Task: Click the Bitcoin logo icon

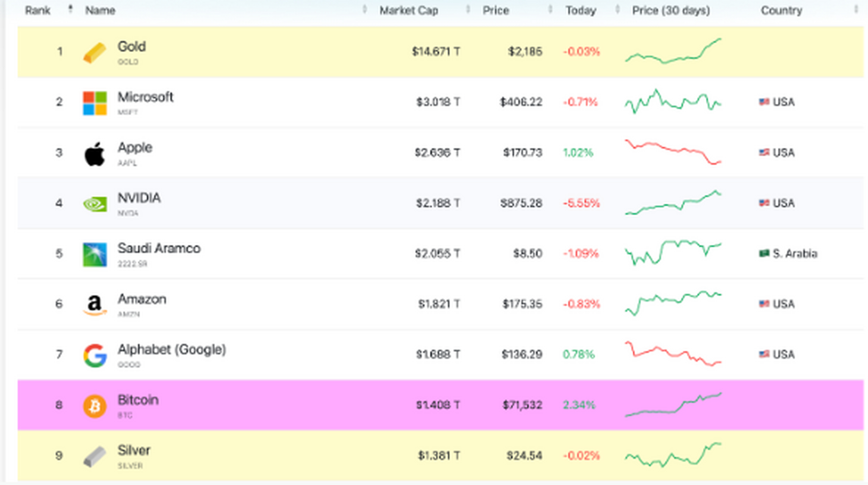Action: click(95, 406)
